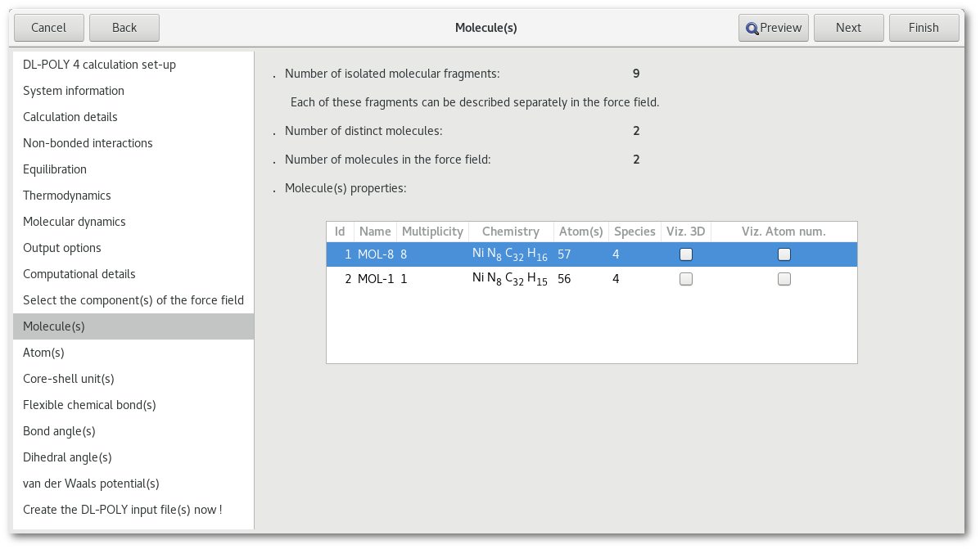The image size is (980, 549).
Task: Toggle Viz. Atom num. for MOL-1
Action: [x=784, y=279]
